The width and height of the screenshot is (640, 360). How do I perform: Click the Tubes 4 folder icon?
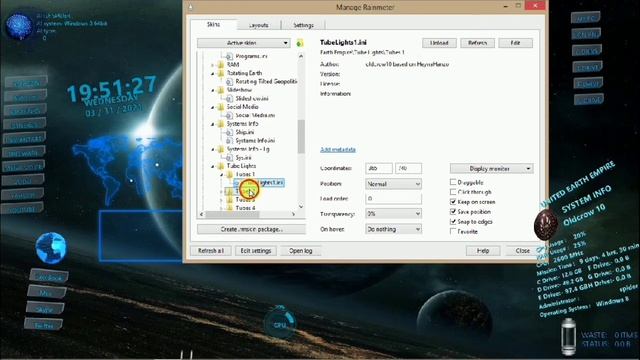click(229, 208)
